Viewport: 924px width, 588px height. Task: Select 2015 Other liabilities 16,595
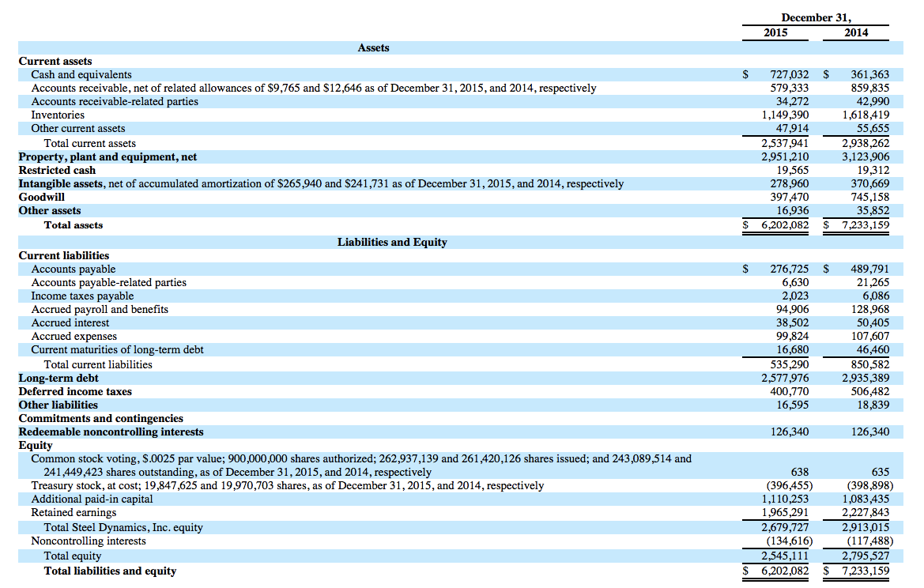tap(792, 405)
